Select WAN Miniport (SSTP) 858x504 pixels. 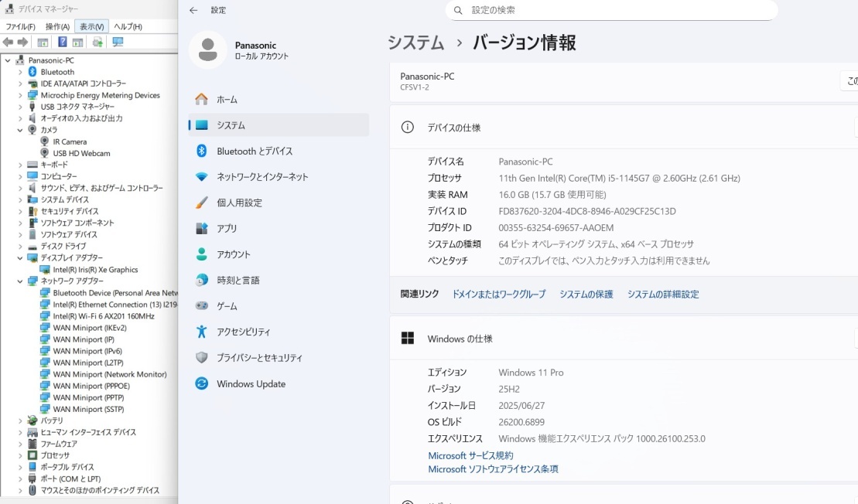(88, 409)
